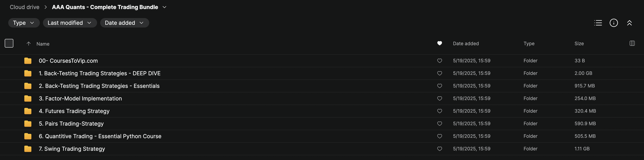Favorite the Factor-Model Implementation folder
The image size is (644, 160).
pyautogui.click(x=439, y=98)
